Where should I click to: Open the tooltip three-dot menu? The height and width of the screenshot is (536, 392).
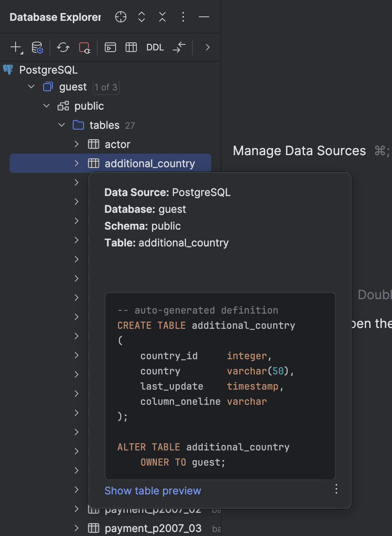tap(336, 489)
